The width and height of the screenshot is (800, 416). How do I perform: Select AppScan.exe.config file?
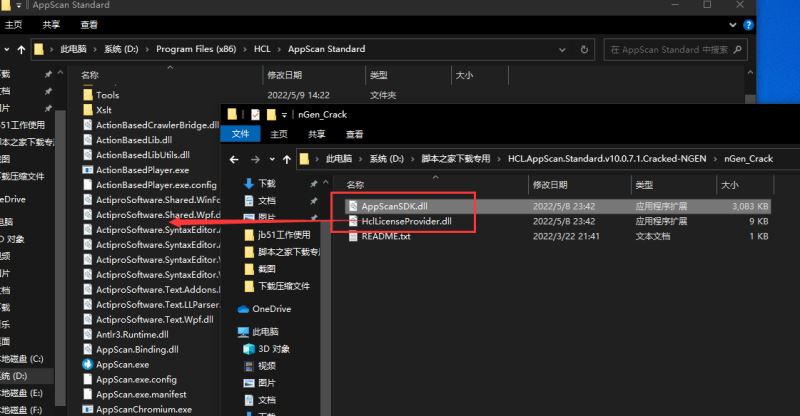pos(130,380)
